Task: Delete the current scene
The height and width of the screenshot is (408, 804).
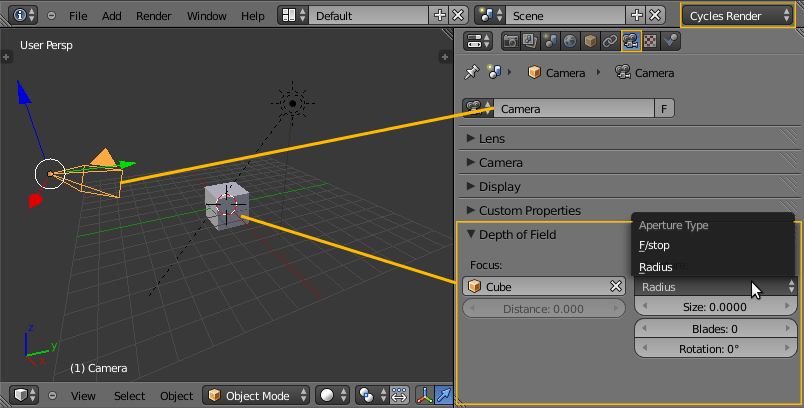Action: click(x=655, y=15)
